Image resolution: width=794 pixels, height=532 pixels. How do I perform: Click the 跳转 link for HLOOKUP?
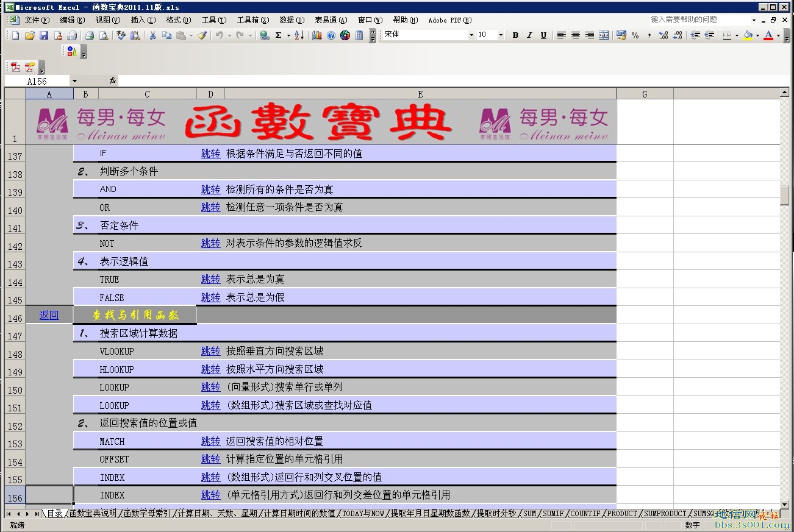(210, 369)
